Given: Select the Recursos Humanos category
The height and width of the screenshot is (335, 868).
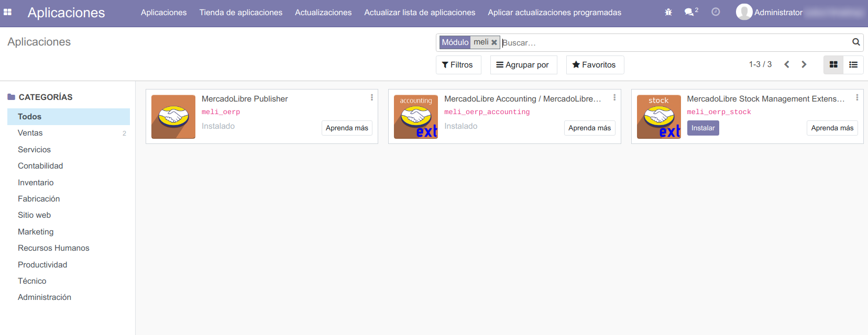Looking at the screenshot, I should [x=69, y=248].
